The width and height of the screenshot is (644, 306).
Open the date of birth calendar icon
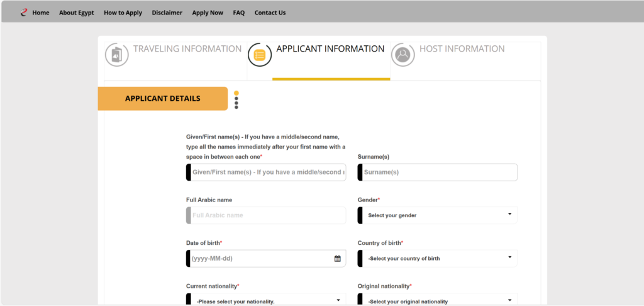pyautogui.click(x=337, y=259)
